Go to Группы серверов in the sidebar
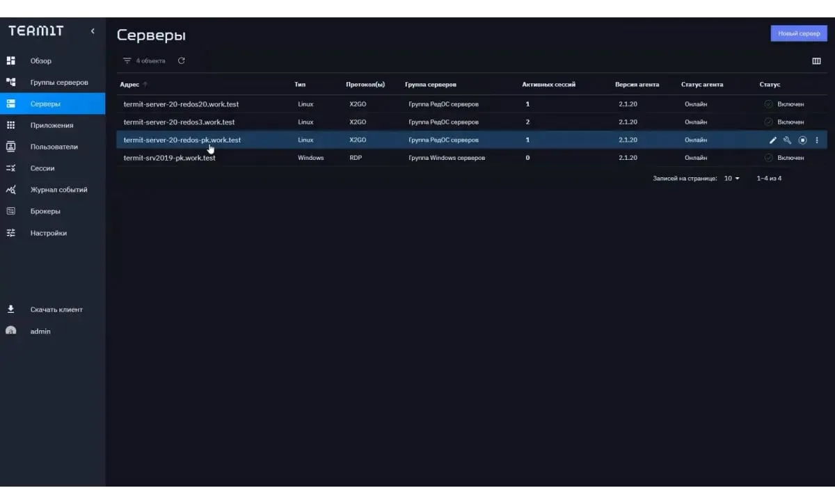 point(58,83)
